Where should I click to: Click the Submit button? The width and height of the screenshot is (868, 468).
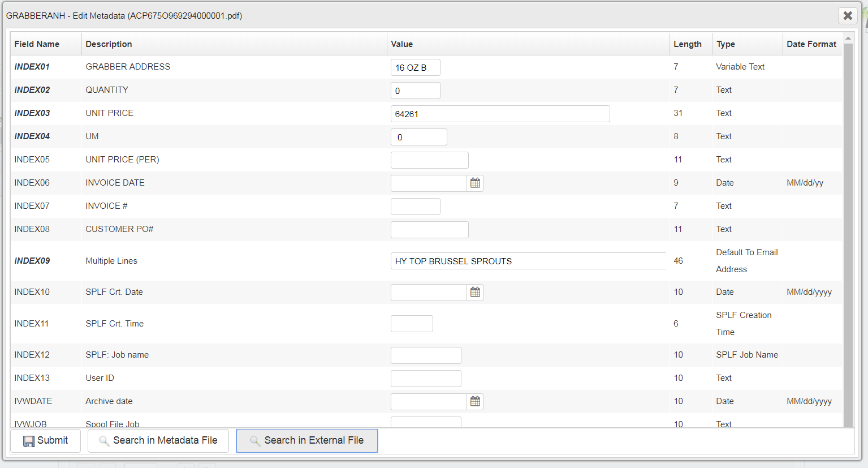coord(46,441)
